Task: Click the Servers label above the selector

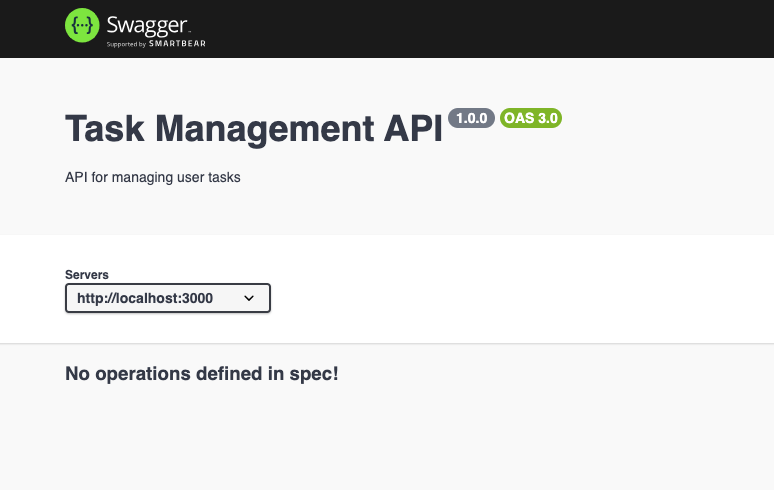Action: point(87,274)
